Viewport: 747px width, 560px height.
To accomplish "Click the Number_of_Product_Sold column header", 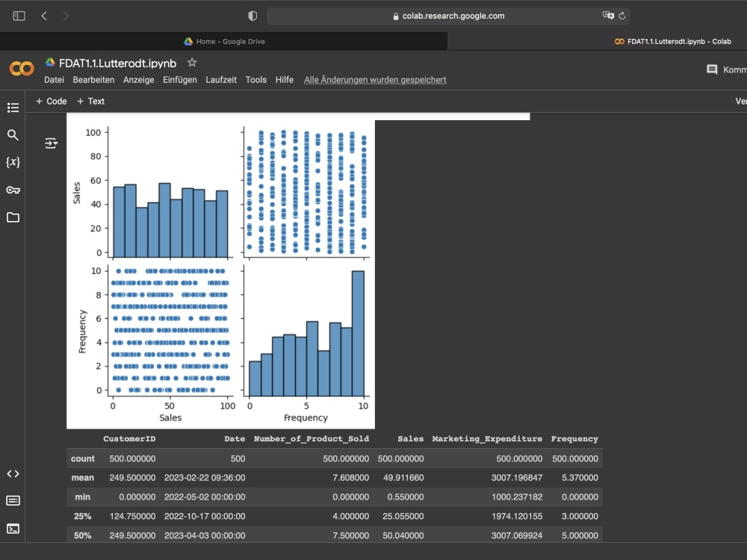I will tap(311, 439).
